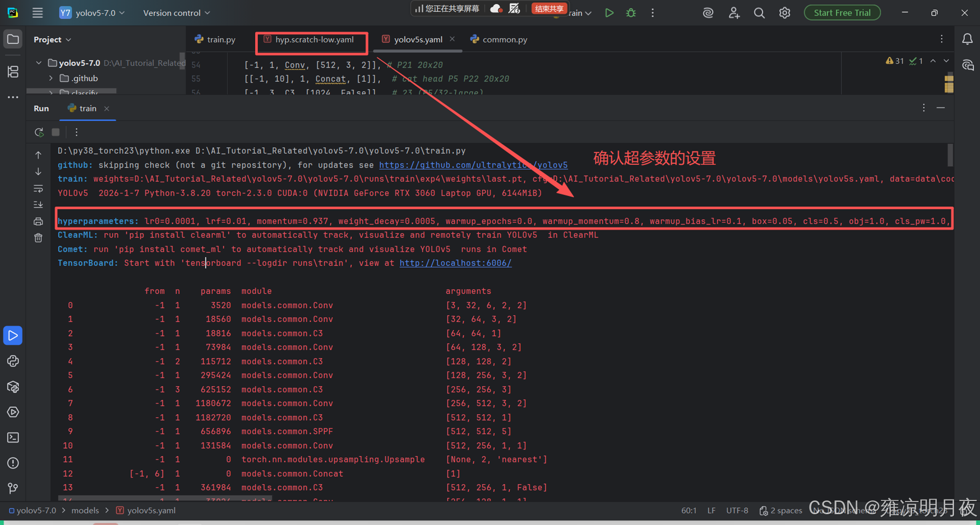980x525 pixels.
Task: Click yolov5s.yaml in the breadcrumb bar
Action: point(146,510)
